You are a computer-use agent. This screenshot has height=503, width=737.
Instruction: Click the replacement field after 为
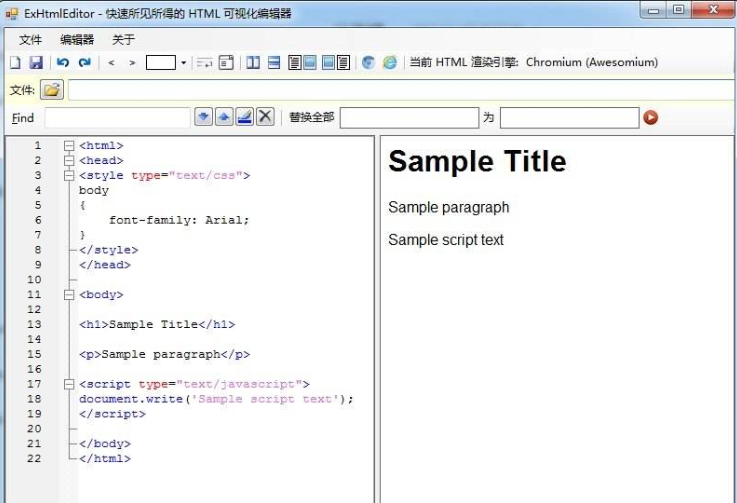[x=570, y=118]
